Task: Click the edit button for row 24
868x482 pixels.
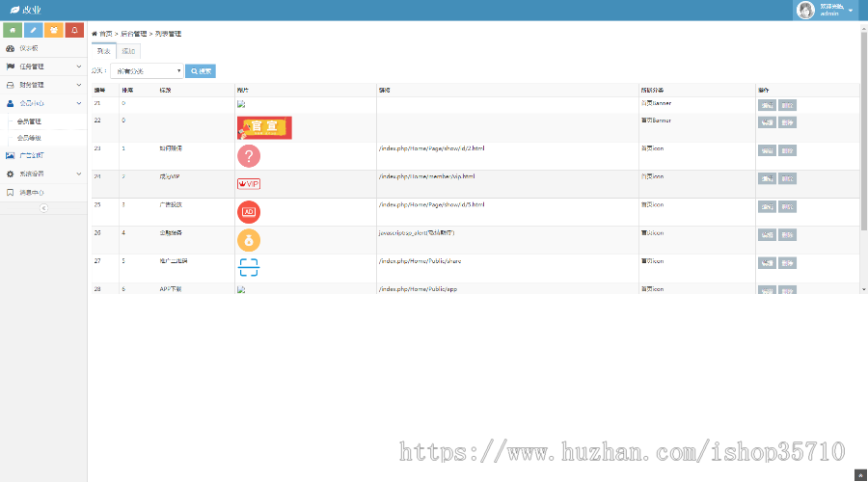Action: [x=767, y=178]
